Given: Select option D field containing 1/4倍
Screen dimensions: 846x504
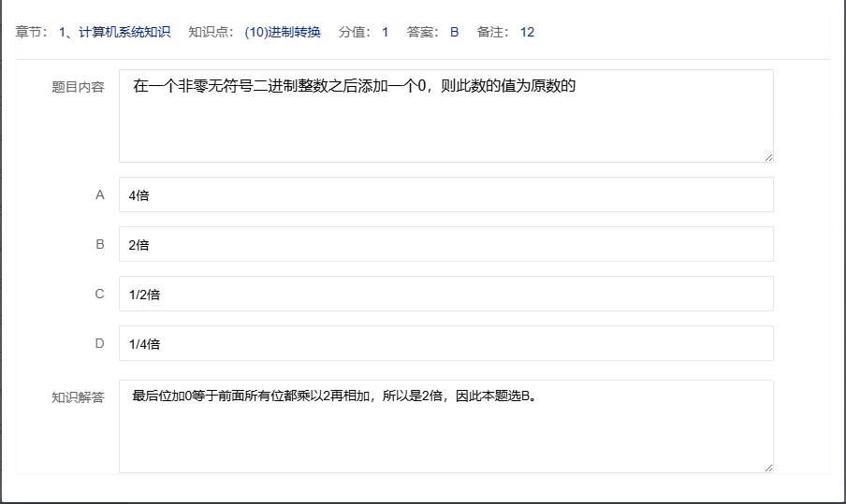Looking at the screenshot, I should click(445, 343).
